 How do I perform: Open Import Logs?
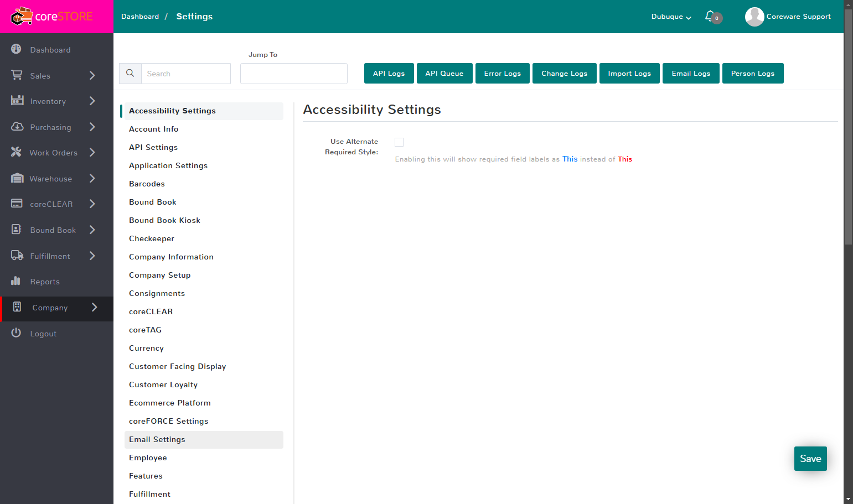(x=629, y=74)
